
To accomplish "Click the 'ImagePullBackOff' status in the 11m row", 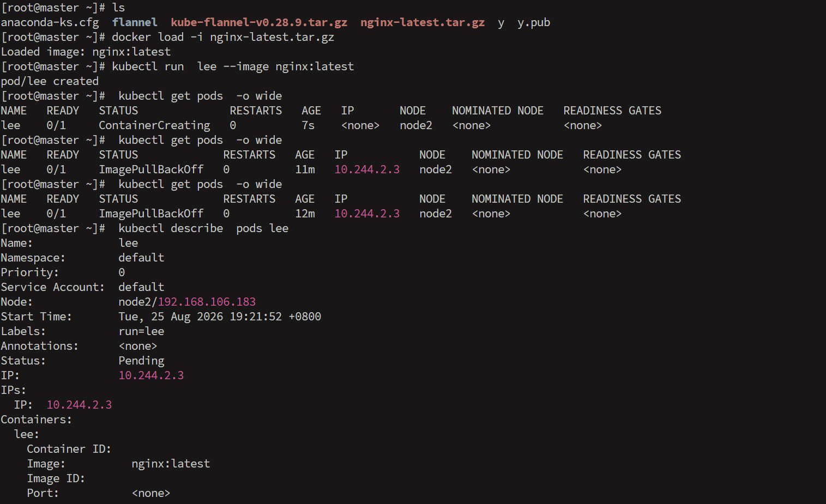I will pyautogui.click(x=151, y=169).
